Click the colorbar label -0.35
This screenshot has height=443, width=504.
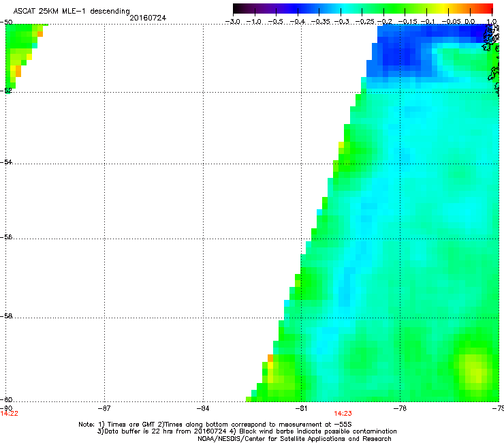[x=321, y=22]
